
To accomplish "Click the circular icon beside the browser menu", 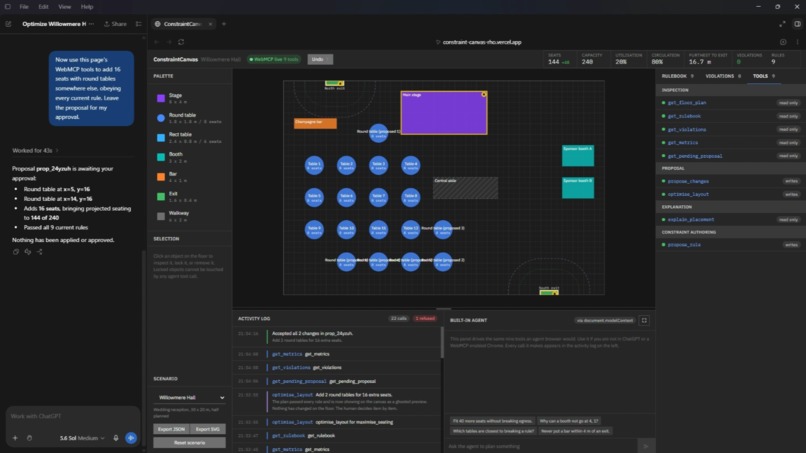I will click(x=783, y=42).
